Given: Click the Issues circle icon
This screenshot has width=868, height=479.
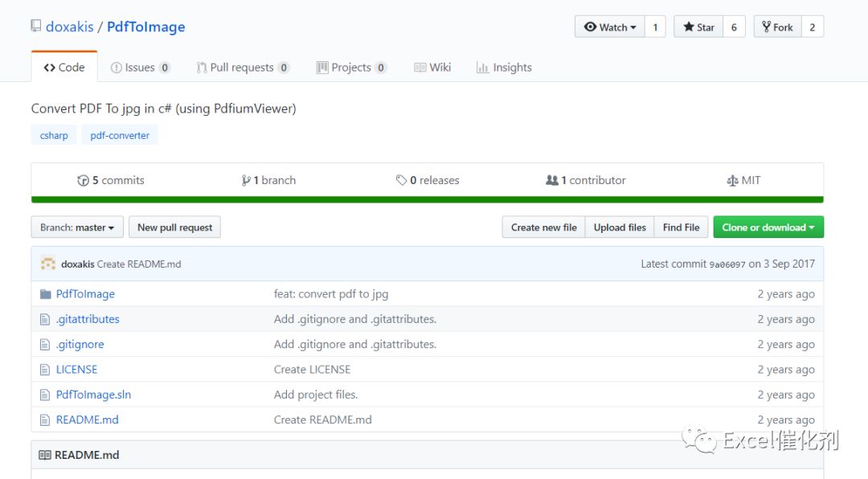Looking at the screenshot, I should [x=117, y=68].
